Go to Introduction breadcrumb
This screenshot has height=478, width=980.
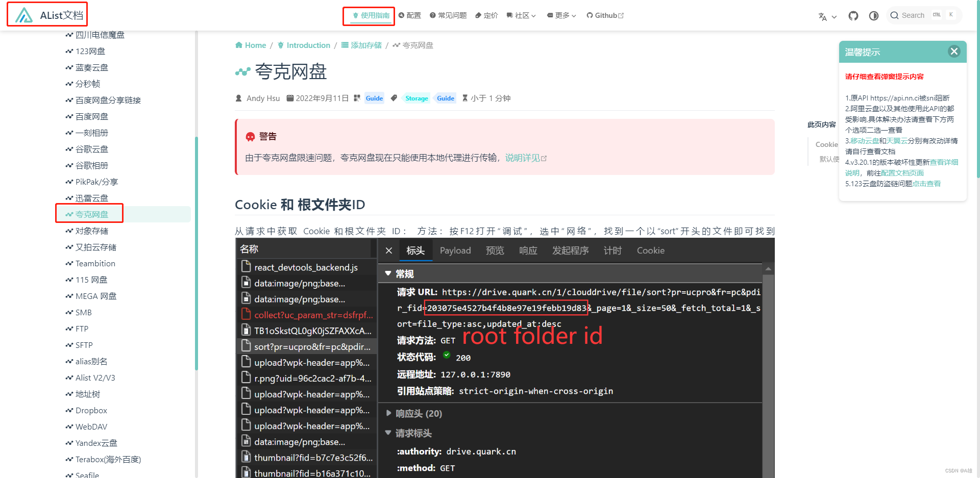click(304, 45)
